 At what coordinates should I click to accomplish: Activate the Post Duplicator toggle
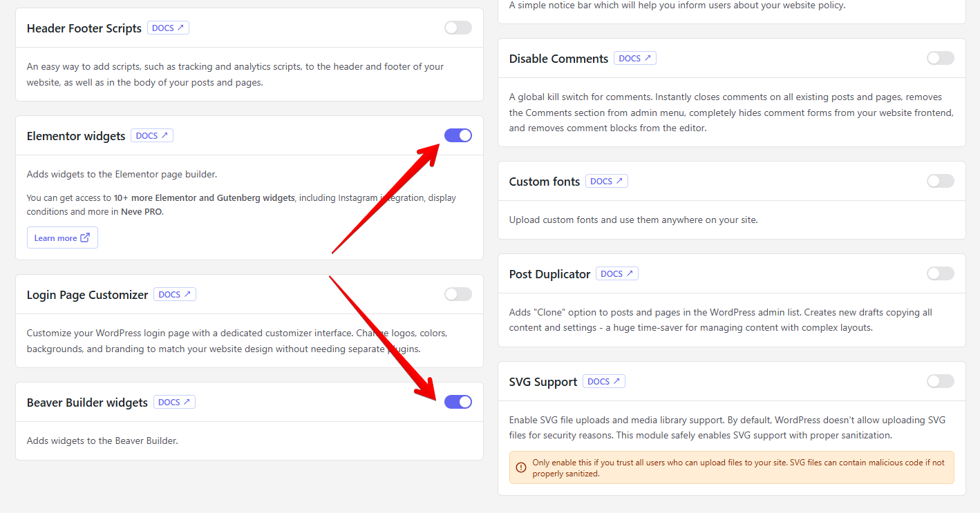click(940, 273)
